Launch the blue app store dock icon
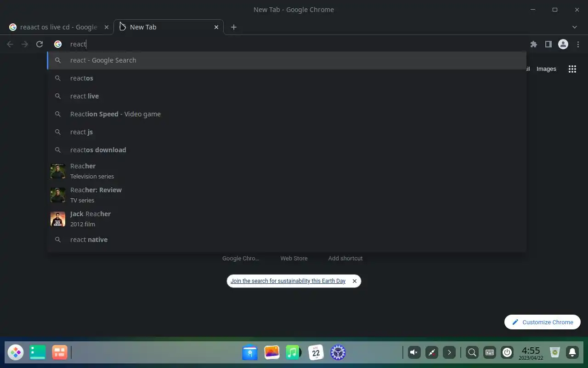 [250, 353]
